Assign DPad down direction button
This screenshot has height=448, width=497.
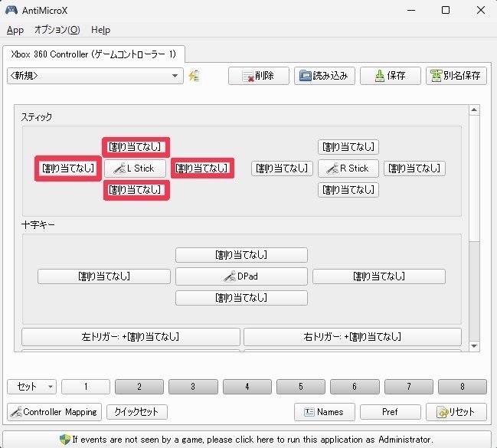click(241, 298)
